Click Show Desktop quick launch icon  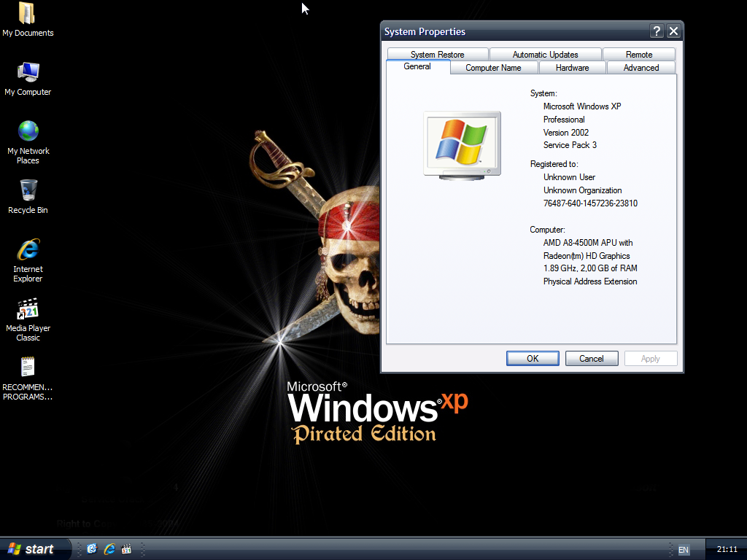92,549
